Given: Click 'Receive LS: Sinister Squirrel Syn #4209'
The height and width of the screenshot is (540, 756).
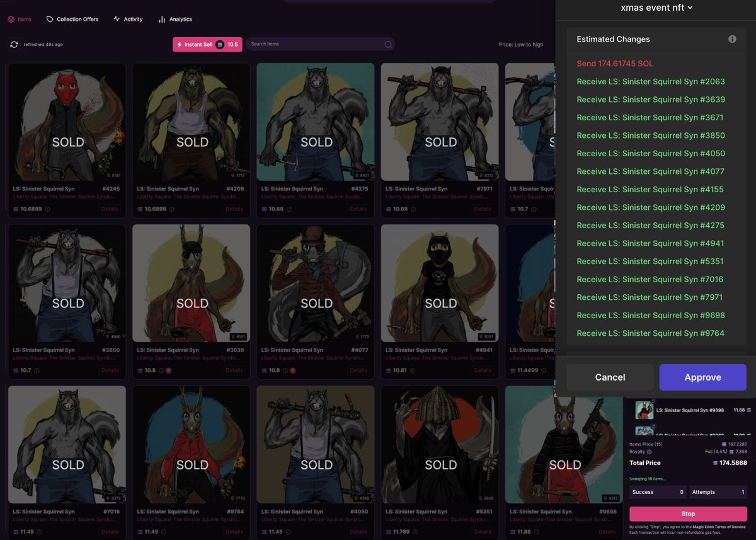Looking at the screenshot, I should (x=651, y=207).
